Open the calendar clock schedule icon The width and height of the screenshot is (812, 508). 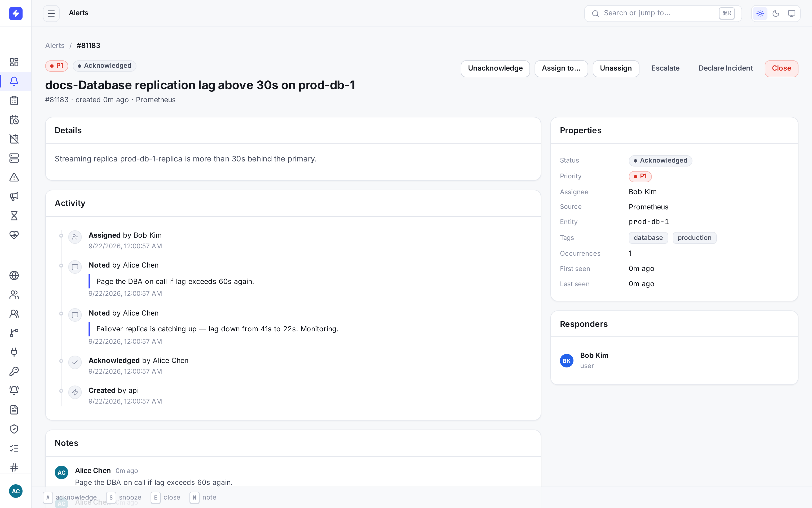pos(14,120)
